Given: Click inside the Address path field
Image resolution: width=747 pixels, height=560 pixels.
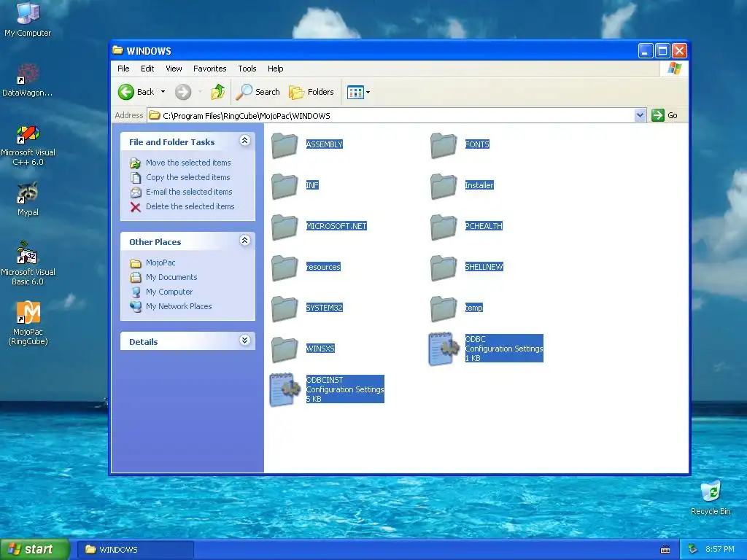Looking at the screenshot, I should (391, 116).
